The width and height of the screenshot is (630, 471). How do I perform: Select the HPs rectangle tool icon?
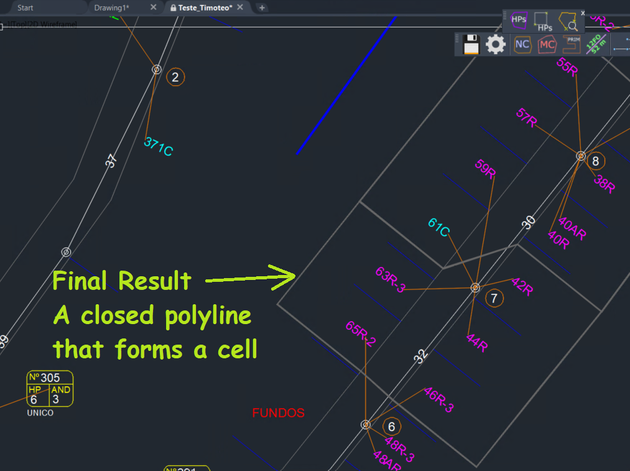(544, 20)
